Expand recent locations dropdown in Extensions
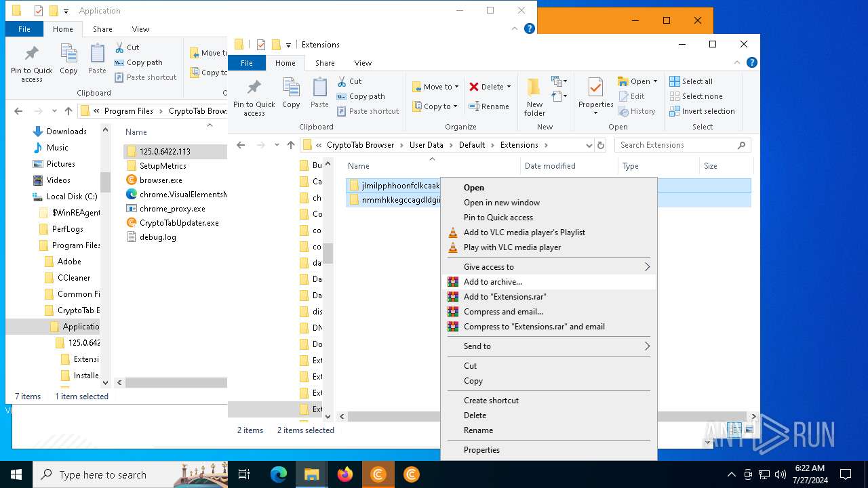This screenshot has height=488, width=868. [x=277, y=145]
